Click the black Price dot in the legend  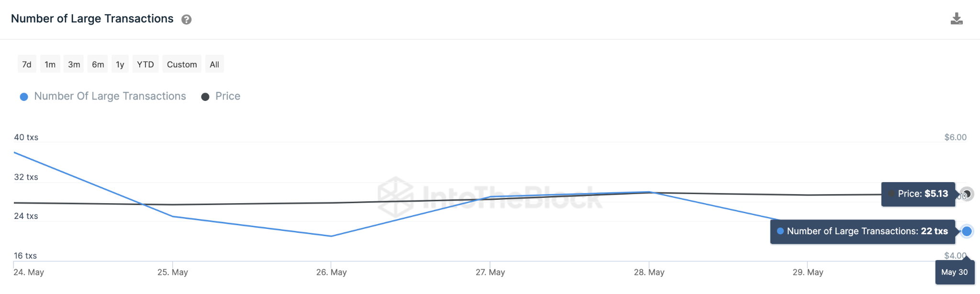[x=206, y=96]
